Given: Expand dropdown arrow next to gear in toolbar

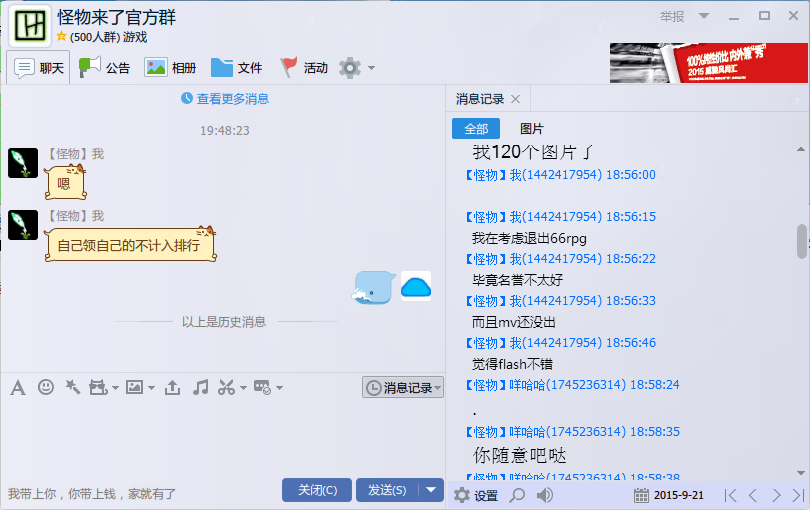Looking at the screenshot, I should tap(371, 68).
